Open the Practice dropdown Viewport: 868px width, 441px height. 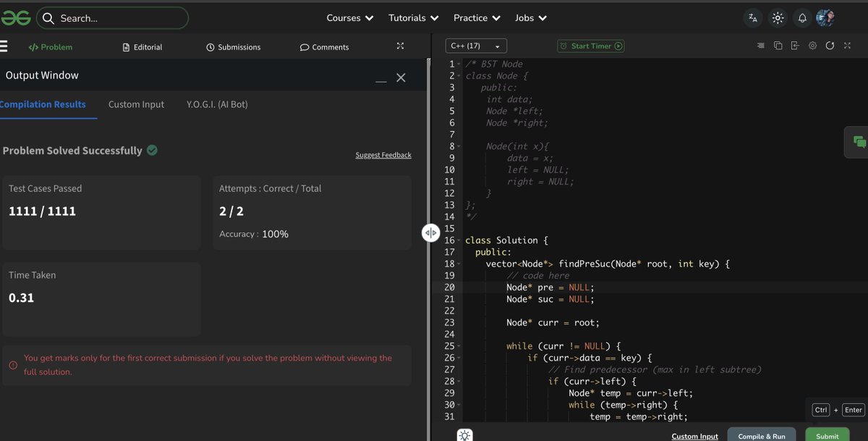[x=477, y=17]
